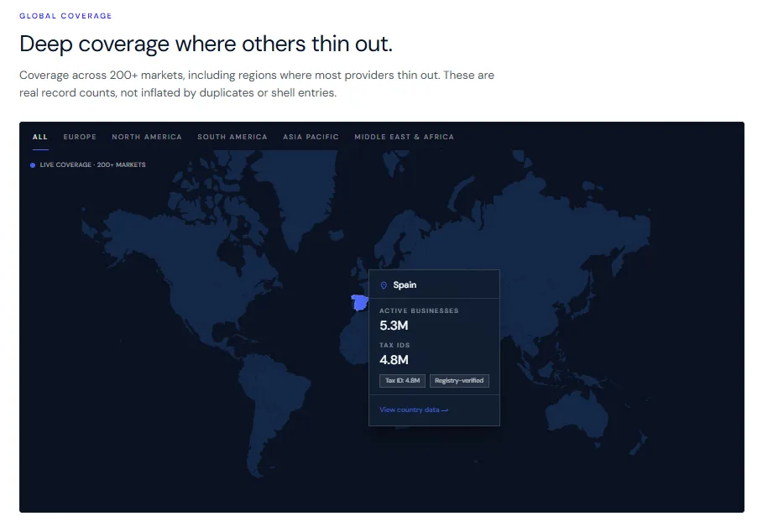The height and width of the screenshot is (532, 768).
Task: Click the Deep coverage where others thin out heading
Action: pyautogui.click(x=206, y=44)
